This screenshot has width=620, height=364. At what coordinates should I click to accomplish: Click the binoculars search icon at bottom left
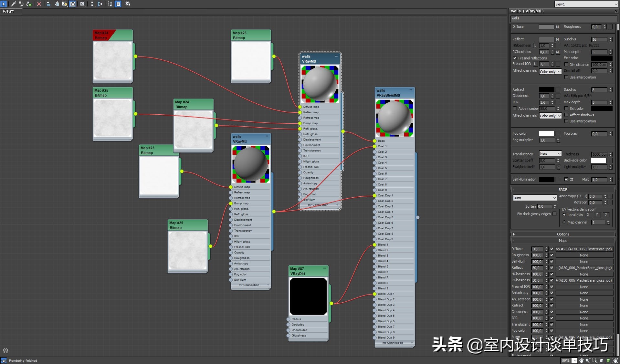5,350
